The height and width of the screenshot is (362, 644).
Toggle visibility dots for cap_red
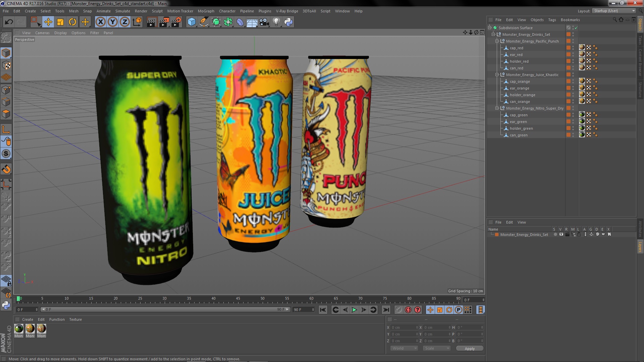[573, 48]
